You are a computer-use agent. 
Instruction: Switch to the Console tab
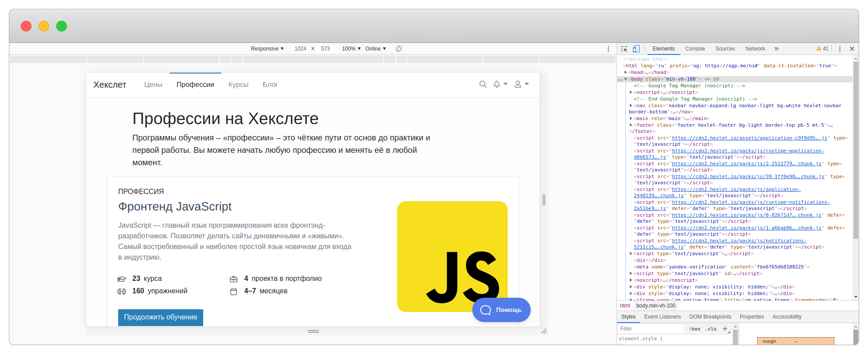click(x=695, y=49)
